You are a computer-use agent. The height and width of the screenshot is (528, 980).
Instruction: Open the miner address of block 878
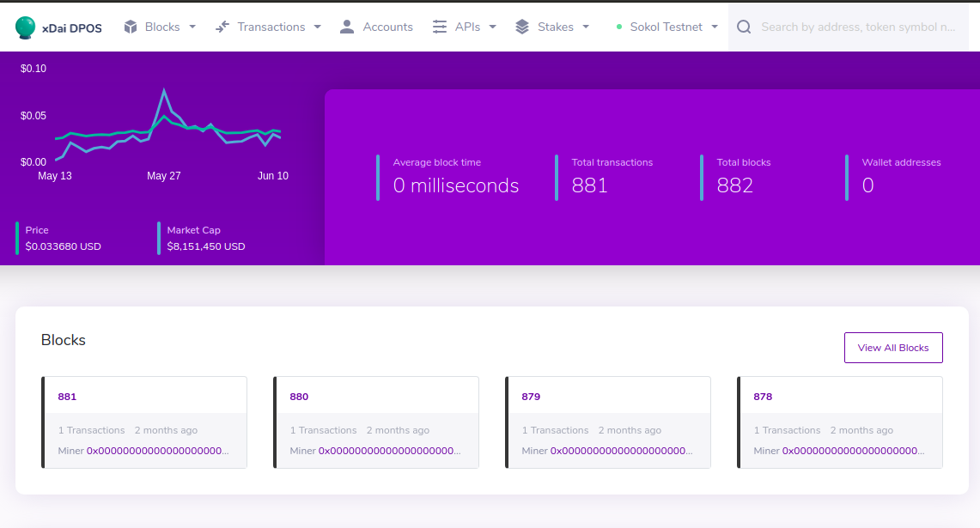[x=853, y=451]
